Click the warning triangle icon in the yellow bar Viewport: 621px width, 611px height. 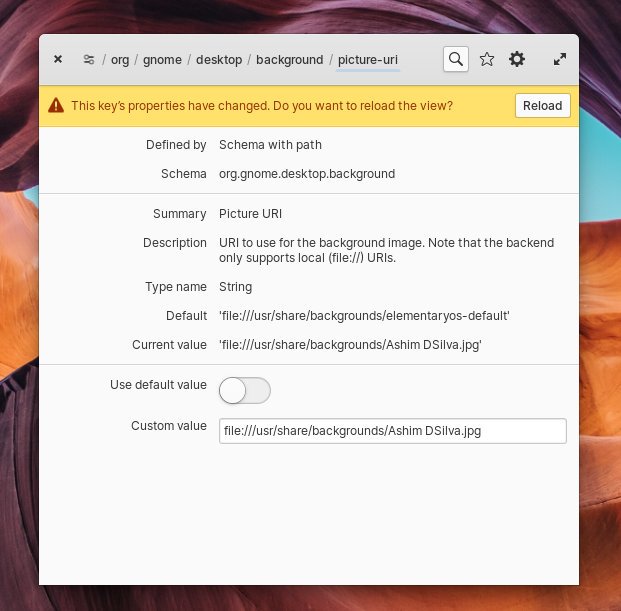[56, 106]
